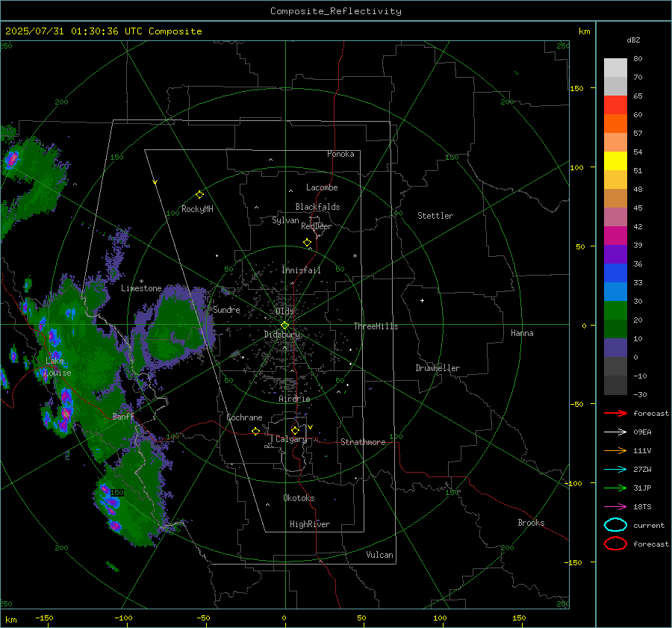Select the 39 dBZ purple swatch
Viewport: 672px width, 628px height.
tap(615, 254)
